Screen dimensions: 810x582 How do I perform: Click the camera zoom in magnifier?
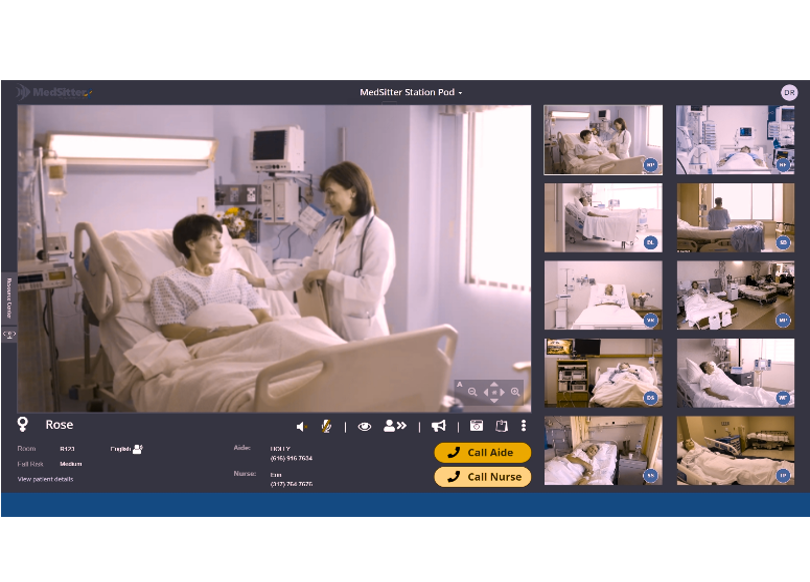pos(516,392)
